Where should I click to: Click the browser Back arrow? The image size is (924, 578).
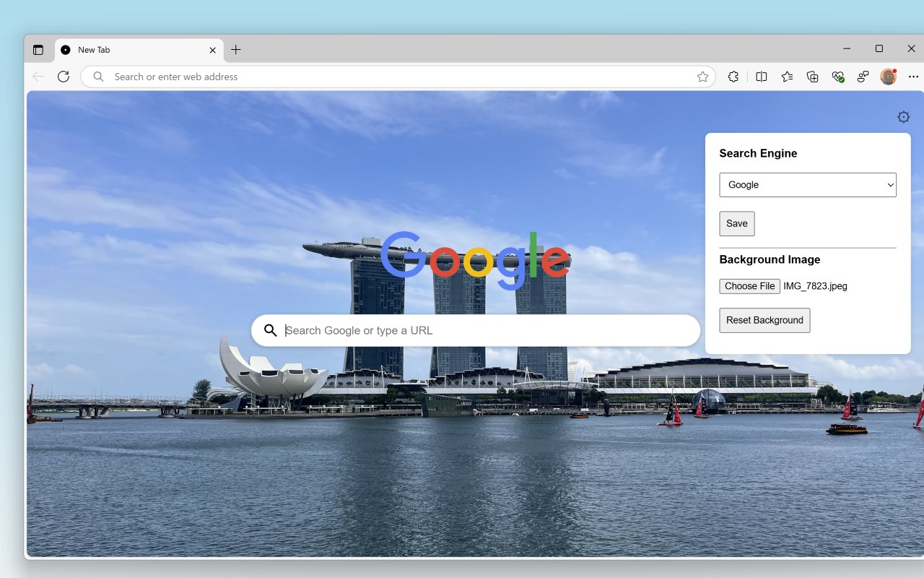point(38,77)
